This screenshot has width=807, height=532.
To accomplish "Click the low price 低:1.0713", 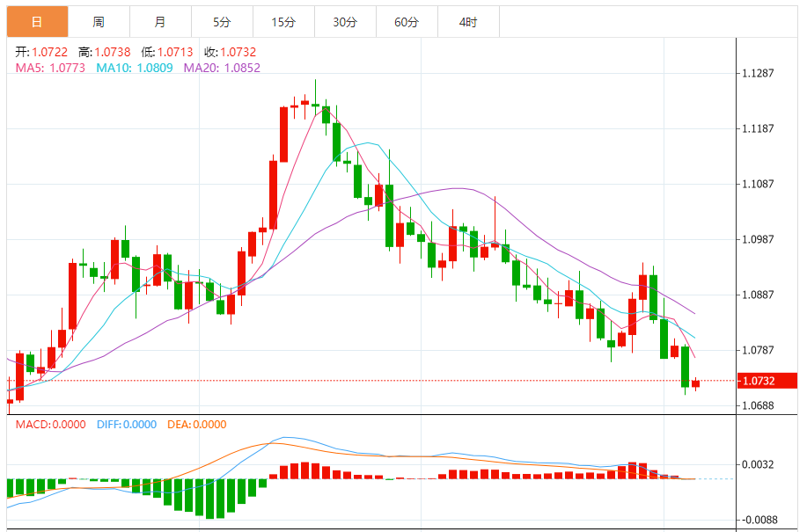I will [x=167, y=52].
